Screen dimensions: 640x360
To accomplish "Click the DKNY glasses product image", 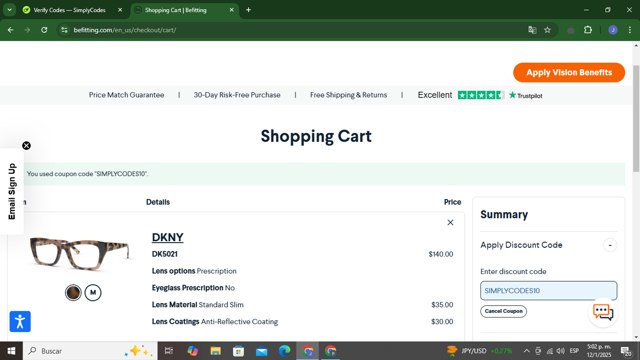I will pos(79,253).
